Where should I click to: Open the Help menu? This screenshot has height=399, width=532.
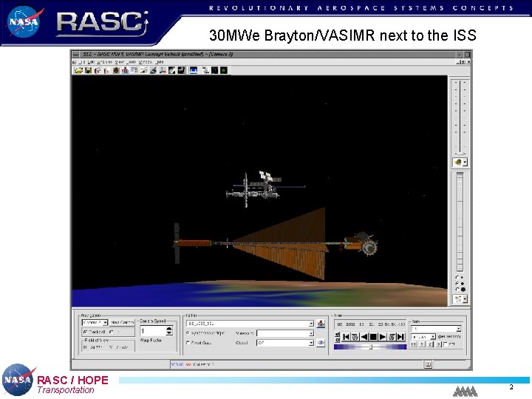160,62
